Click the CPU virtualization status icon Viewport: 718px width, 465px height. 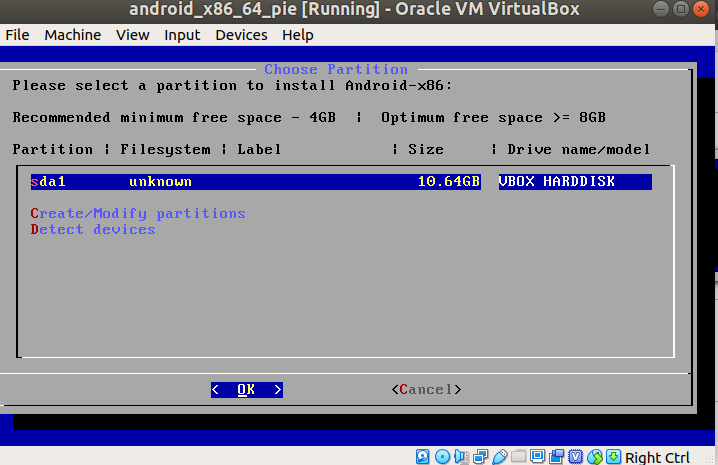pyautogui.click(x=575, y=456)
